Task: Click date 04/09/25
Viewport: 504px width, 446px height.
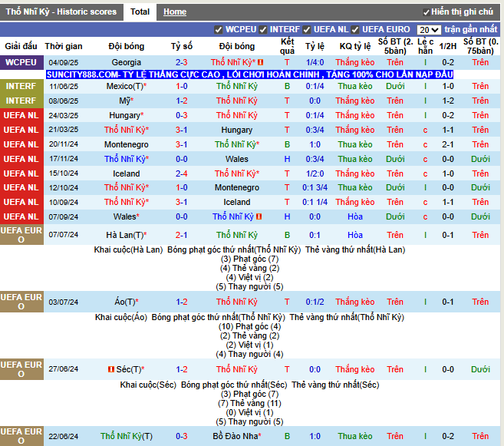Action: 64,63
